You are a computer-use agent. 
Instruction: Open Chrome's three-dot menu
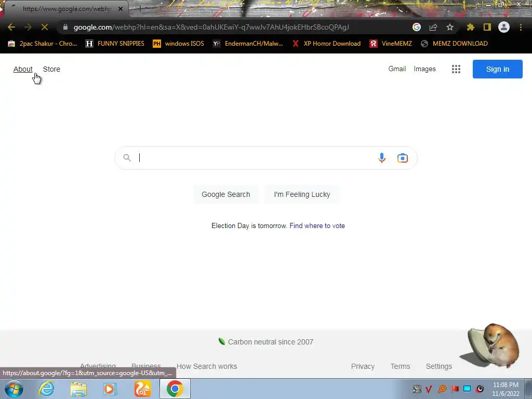coord(521,27)
